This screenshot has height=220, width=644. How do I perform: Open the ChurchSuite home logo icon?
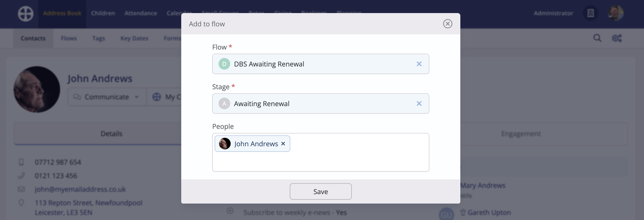click(25, 14)
